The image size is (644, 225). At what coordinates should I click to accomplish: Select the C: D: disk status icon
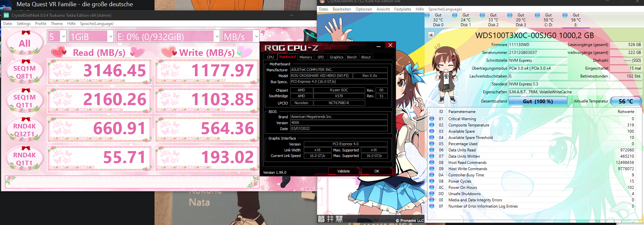[x=537, y=15]
